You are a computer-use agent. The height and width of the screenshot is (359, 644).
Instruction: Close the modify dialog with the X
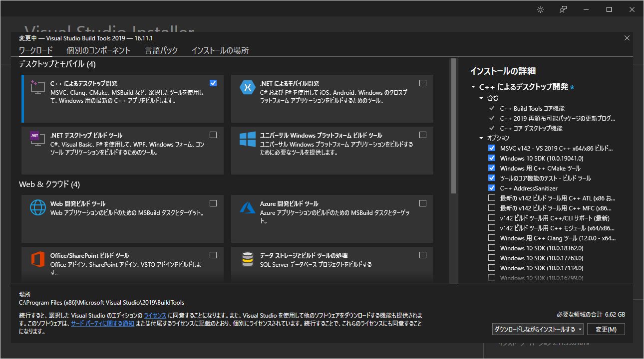pyautogui.click(x=627, y=38)
